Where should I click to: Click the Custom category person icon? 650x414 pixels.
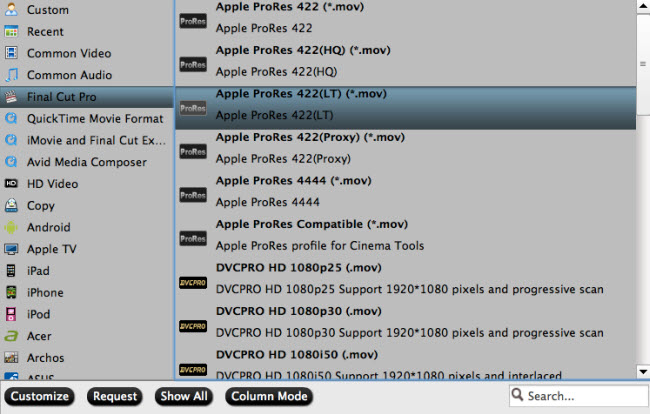coord(11,9)
